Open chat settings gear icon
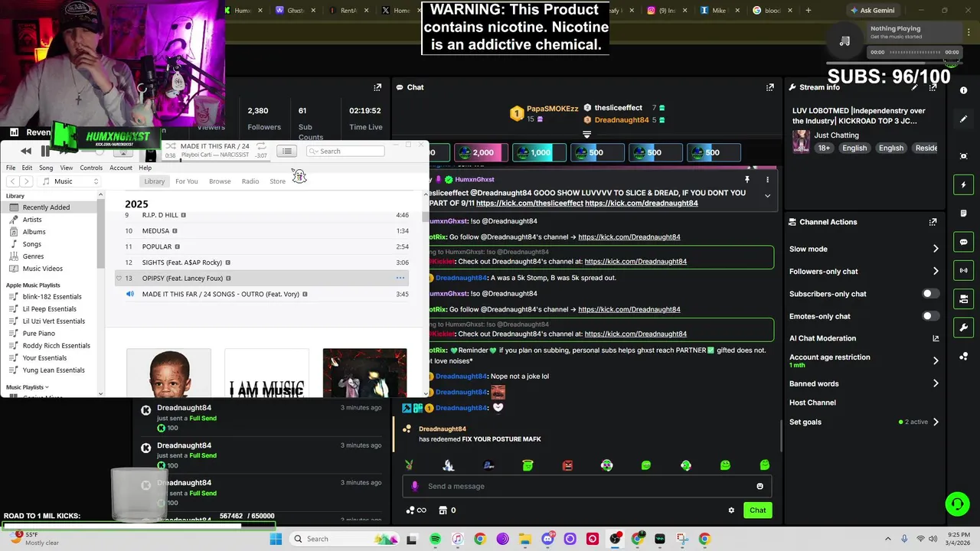 point(731,510)
